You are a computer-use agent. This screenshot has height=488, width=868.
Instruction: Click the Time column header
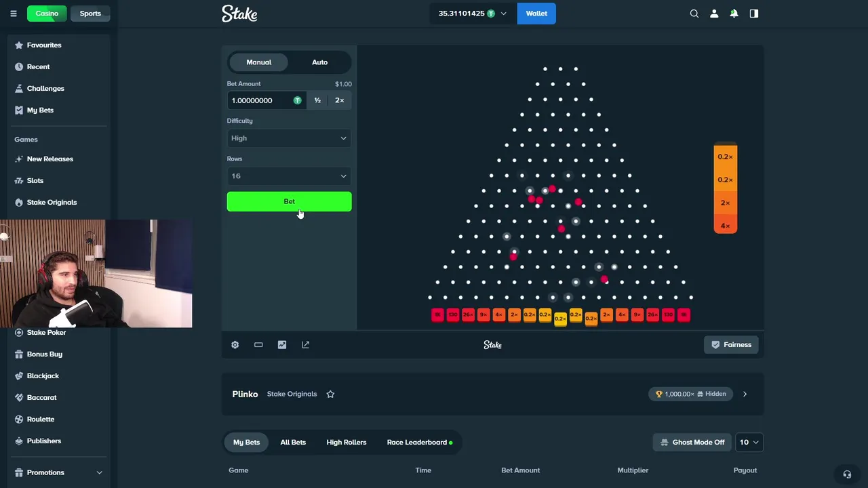(423, 470)
